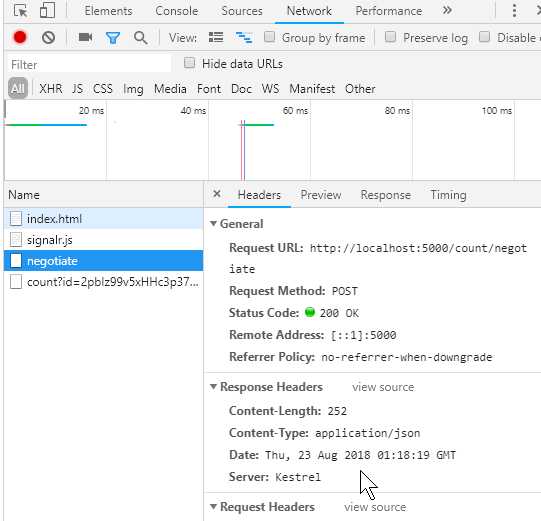The width and height of the screenshot is (541, 521).
Task: Click the Referrer Policy no-referrer-when-downgrade value
Action: [x=406, y=357]
